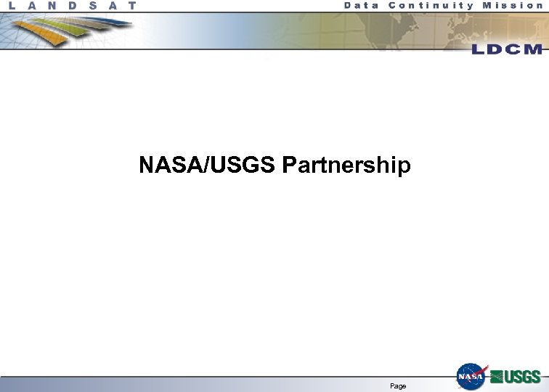
Task: Select the "NASA/USGS Partnership" title text
Action: (274, 165)
